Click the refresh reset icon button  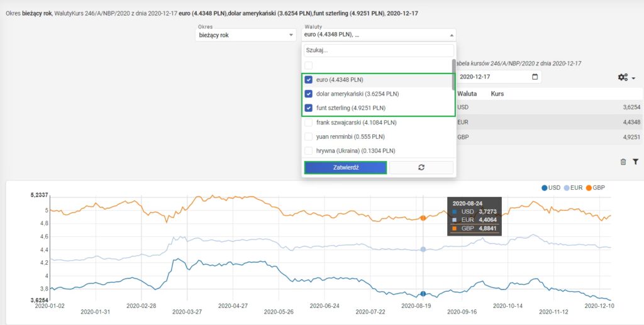[x=421, y=167]
